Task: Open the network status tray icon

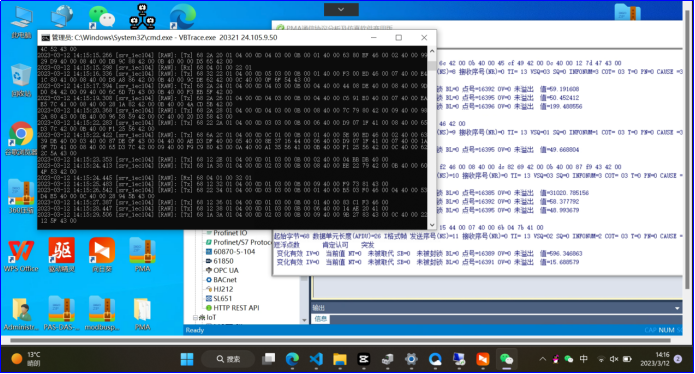Action: (601, 359)
